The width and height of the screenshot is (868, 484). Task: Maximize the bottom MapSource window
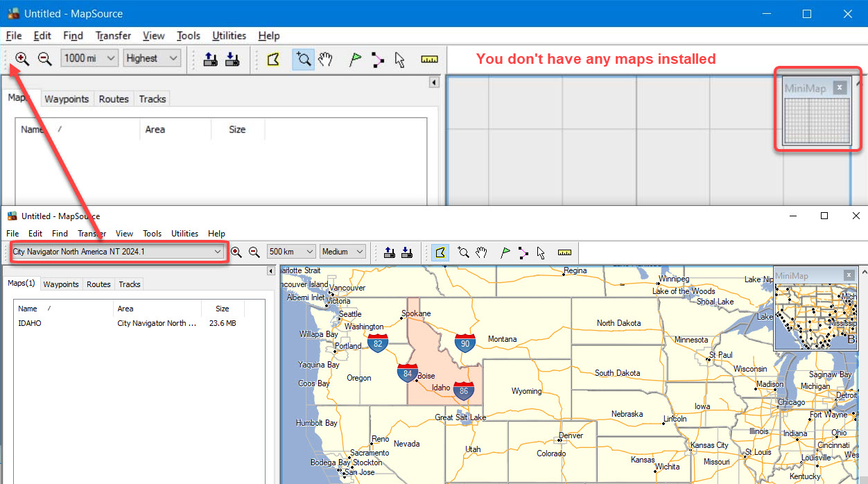824,216
